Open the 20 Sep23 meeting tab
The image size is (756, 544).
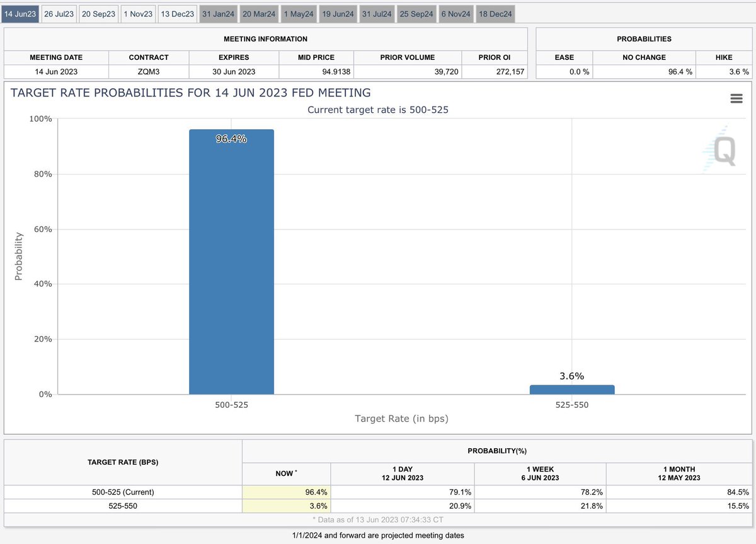(x=99, y=14)
